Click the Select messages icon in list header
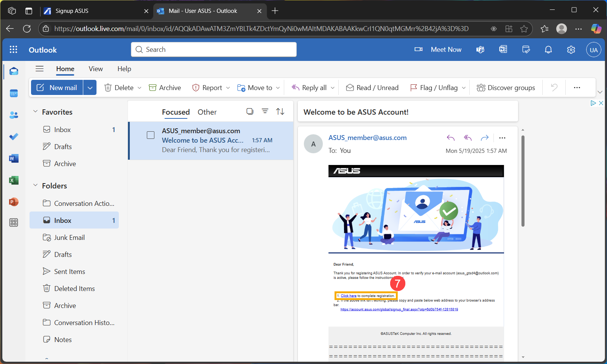This screenshot has height=364, width=607. pyautogui.click(x=250, y=111)
